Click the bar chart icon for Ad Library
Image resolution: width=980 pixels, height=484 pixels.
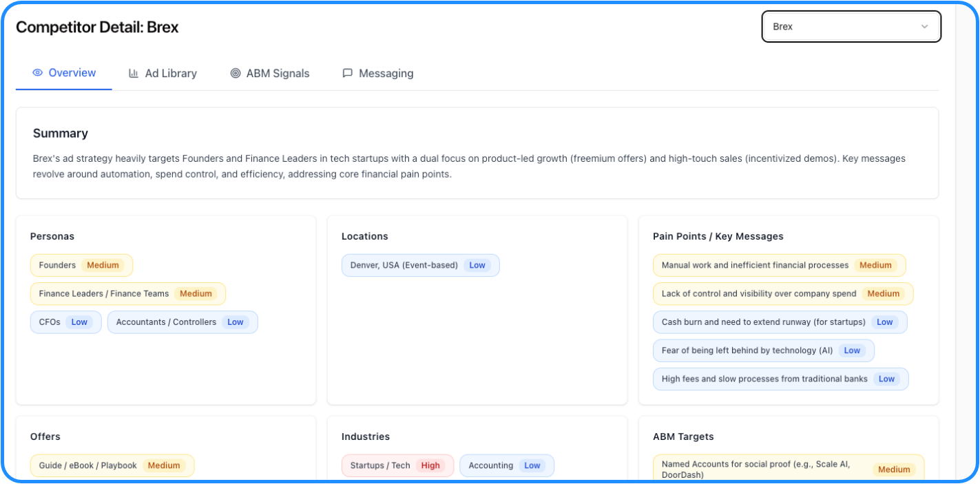pos(134,74)
